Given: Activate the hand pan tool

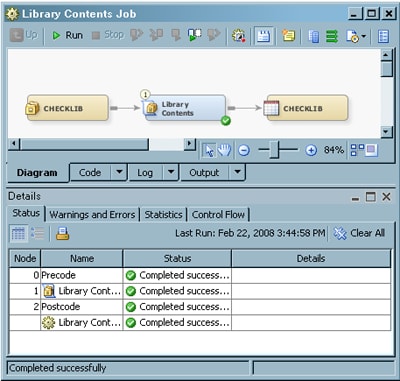Looking at the screenshot, I should (224, 150).
